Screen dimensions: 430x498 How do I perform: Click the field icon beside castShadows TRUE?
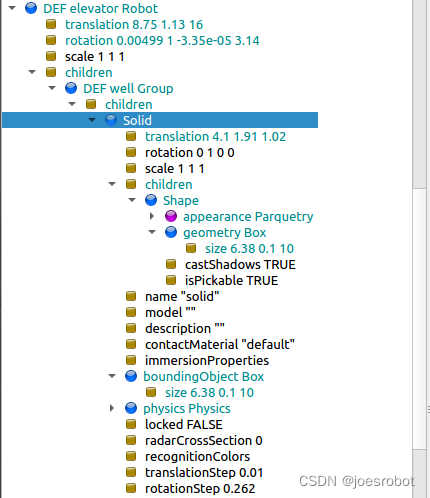(x=171, y=264)
